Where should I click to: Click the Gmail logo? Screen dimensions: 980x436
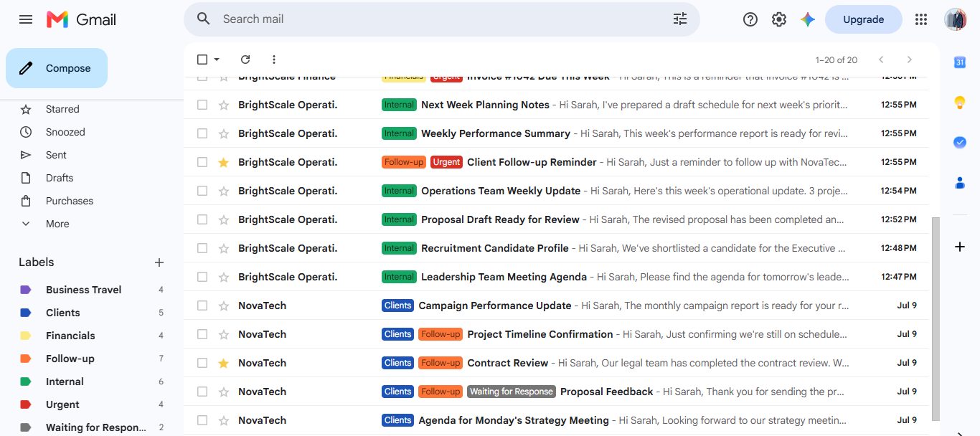[81, 19]
